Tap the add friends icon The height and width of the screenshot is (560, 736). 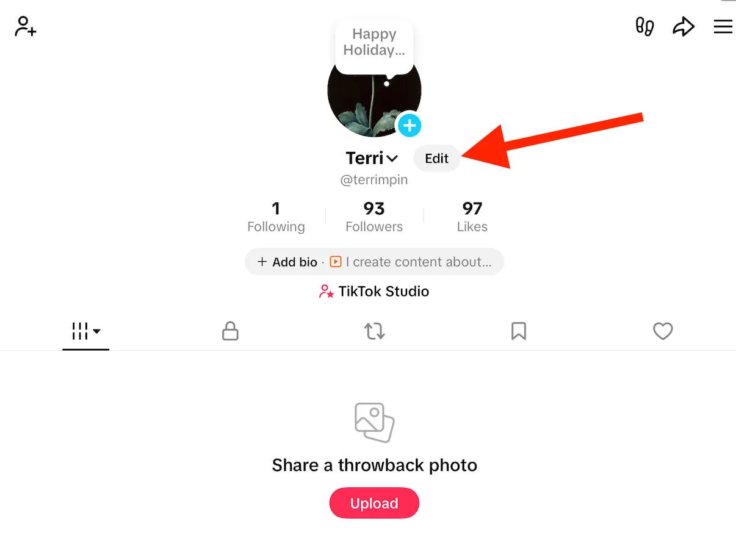tap(25, 27)
